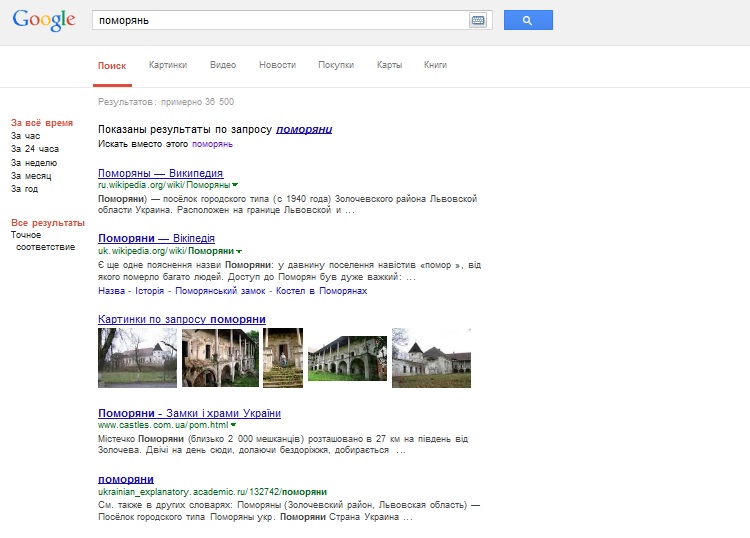Open the Новости tab
Viewport: 750px width, 538px height.
pos(277,65)
